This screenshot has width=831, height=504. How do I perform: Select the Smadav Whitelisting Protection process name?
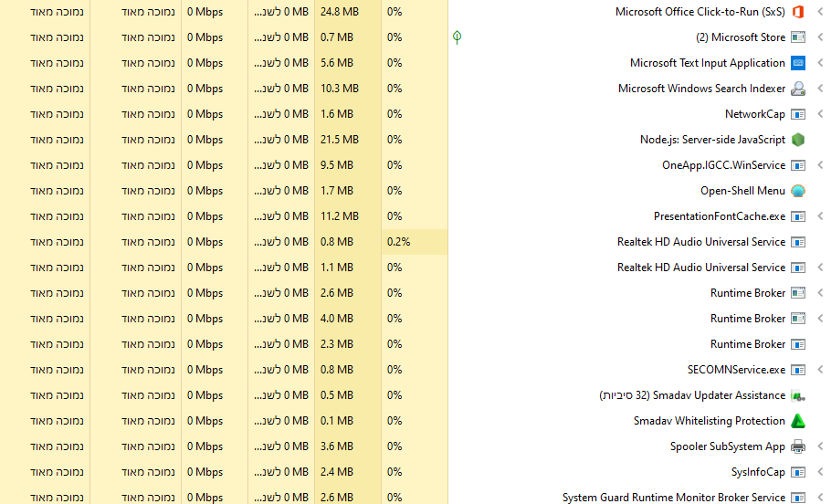click(x=710, y=421)
